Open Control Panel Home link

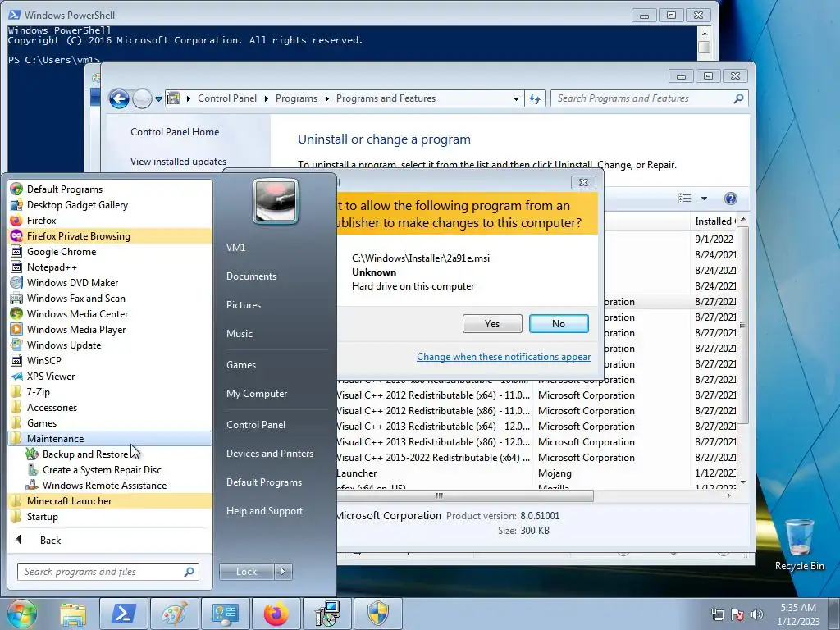pyautogui.click(x=175, y=132)
